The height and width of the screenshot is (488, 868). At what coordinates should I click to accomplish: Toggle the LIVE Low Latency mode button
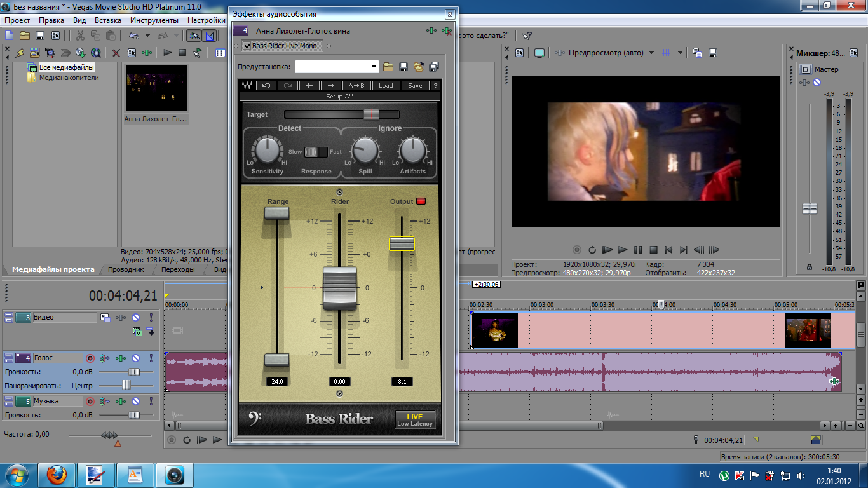(415, 420)
